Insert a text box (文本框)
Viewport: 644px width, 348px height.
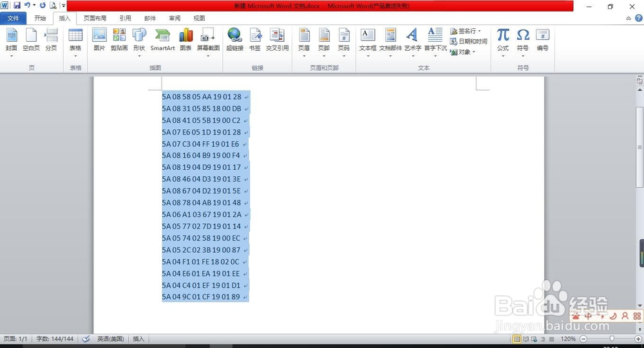pos(368,41)
